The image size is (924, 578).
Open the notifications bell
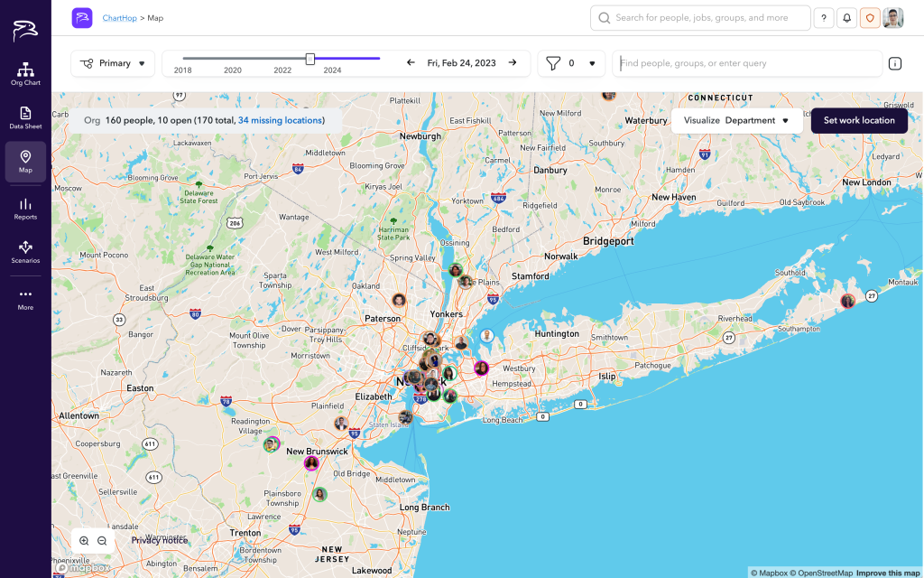(846, 18)
